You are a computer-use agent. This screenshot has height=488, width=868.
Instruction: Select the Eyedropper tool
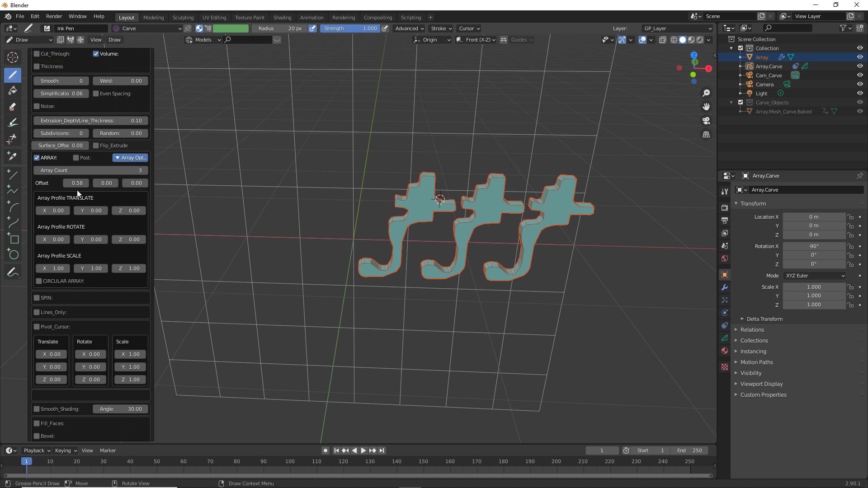(x=13, y=156)
